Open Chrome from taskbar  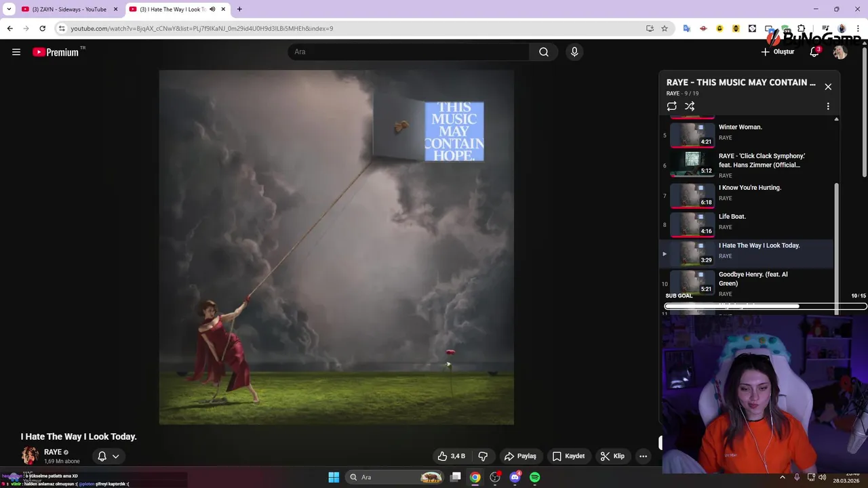475,477
